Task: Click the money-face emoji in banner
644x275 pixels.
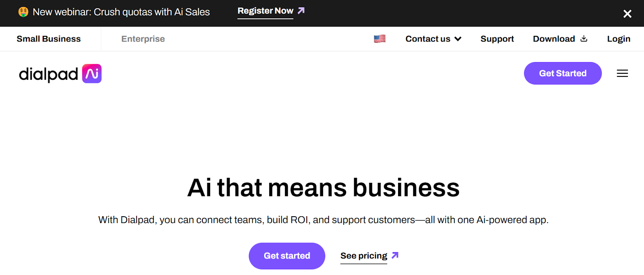Action: (x=23, y=12)
